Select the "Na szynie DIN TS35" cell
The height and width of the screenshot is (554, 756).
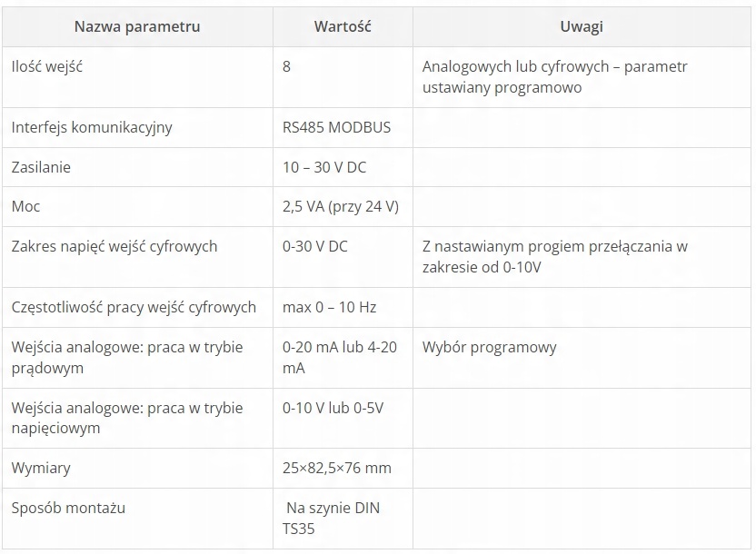point(332,518)
